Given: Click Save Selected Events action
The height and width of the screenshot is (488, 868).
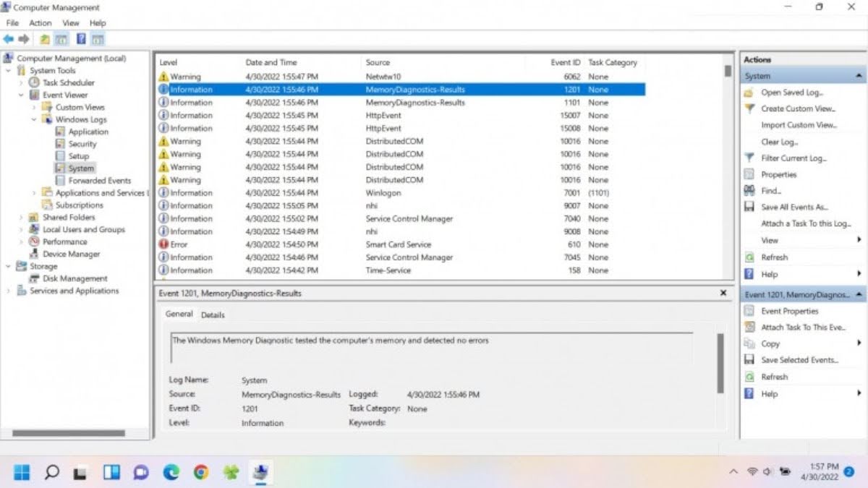Looking at the screenshot, I should point(800,360).
